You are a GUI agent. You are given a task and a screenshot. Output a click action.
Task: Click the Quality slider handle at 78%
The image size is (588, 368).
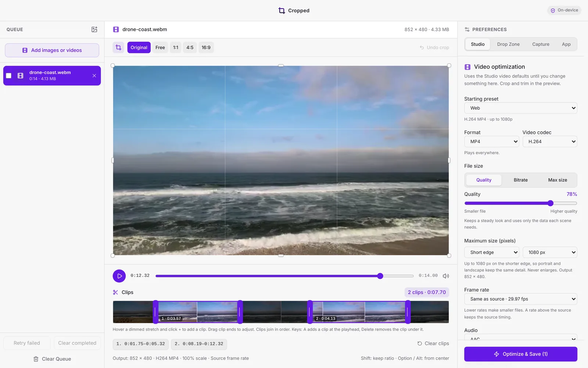tap(550, 203)
